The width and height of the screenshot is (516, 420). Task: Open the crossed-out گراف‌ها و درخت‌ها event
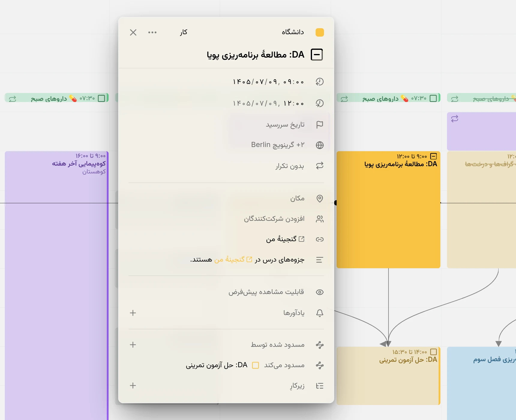pos(481,210)
